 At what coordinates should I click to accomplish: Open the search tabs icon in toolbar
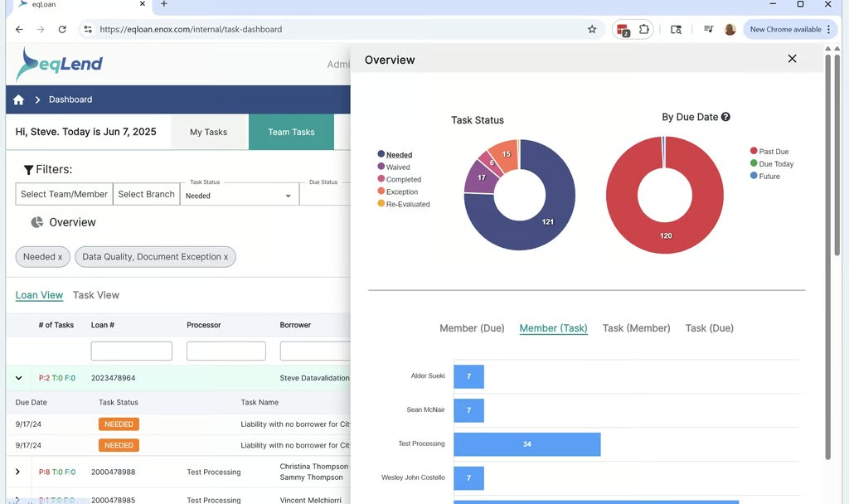(x=677, y=29)
